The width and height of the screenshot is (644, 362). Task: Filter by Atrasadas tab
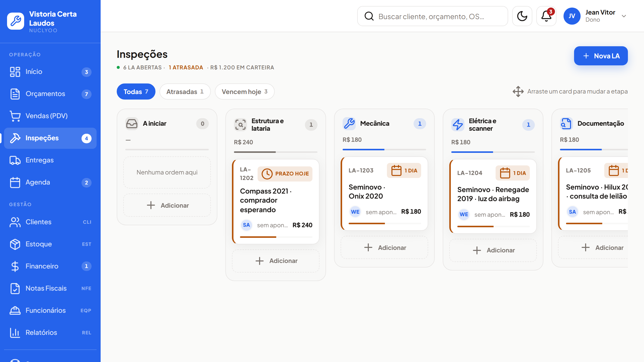point(185,92)
